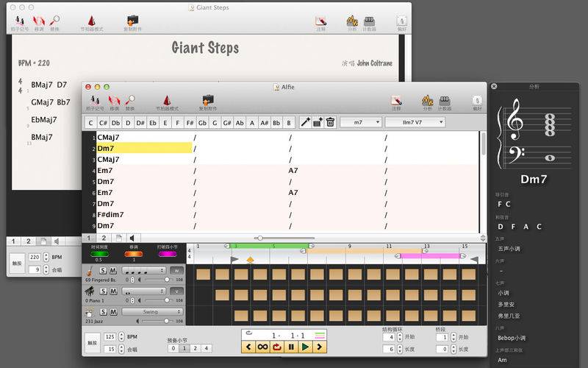Select the F# root note button
The height and width of the screenshot is (368, 588).
point(190,122)
